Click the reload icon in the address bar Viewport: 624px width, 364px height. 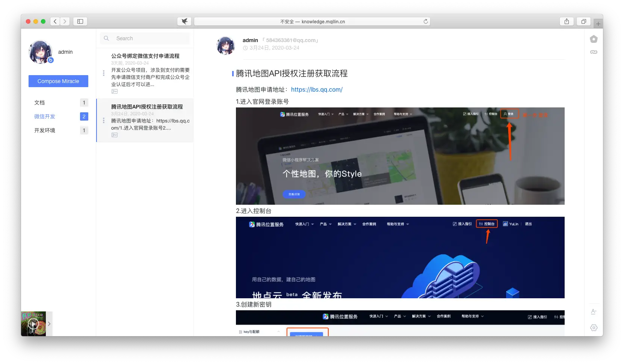click(426, 21)
